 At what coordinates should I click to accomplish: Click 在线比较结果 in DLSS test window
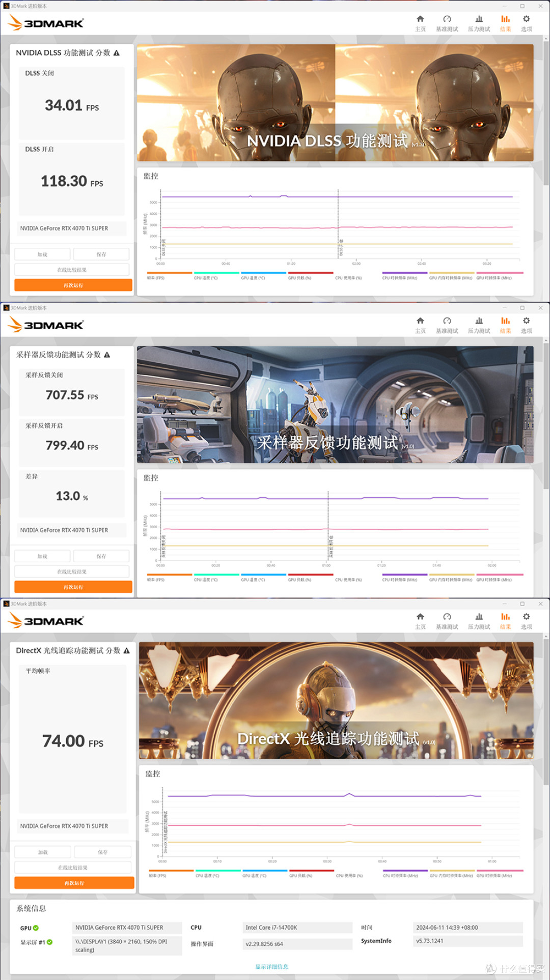pos(72,270)
